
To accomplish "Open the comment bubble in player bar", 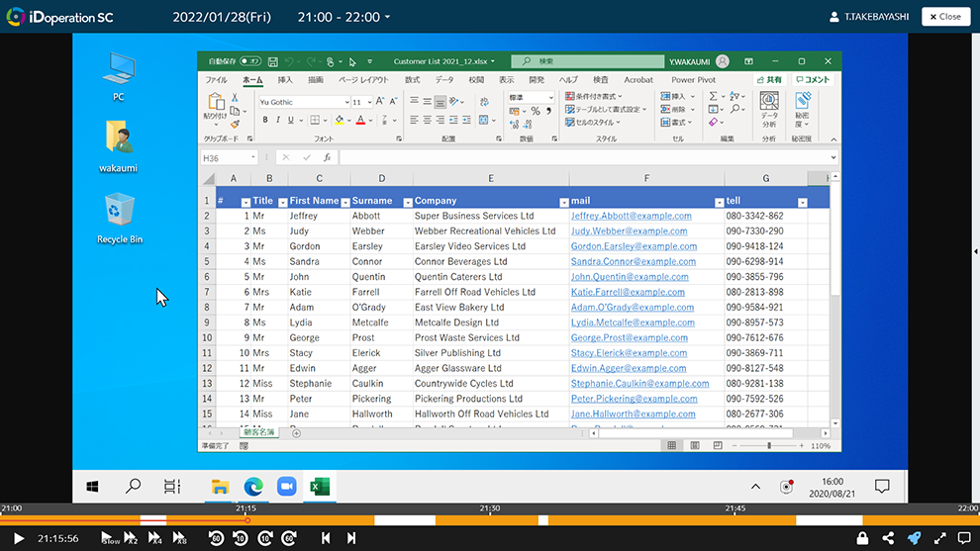I will tap(964, 538).
